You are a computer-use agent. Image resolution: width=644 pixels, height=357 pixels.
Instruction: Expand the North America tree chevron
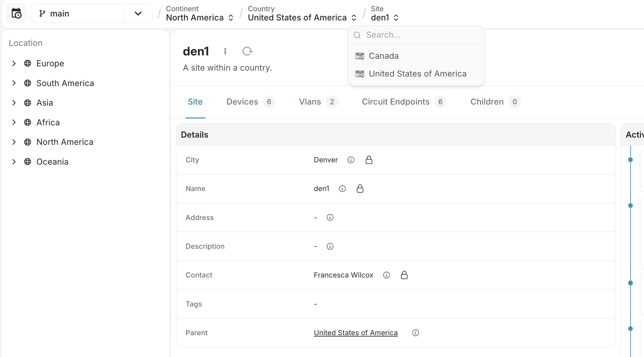pyautogui.click(x=14, y=142)
